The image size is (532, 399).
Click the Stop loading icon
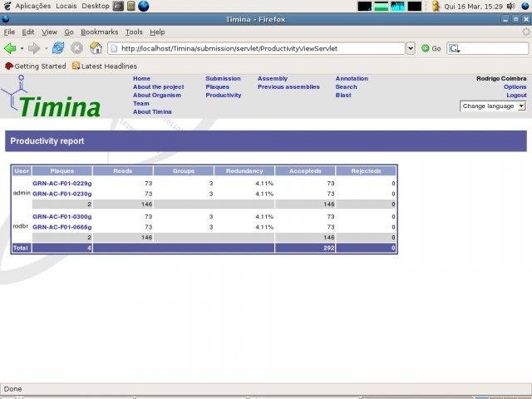(76, 48)
